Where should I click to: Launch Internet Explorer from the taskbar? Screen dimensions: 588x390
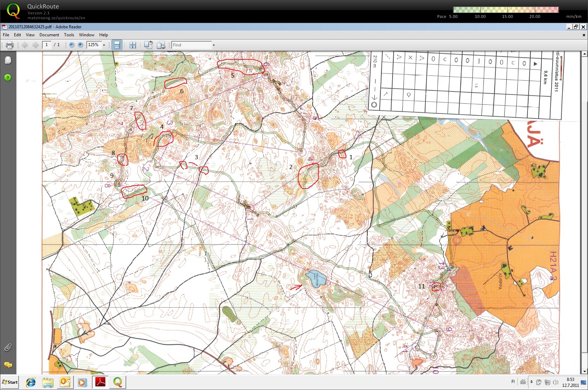[x=31, y=382]
